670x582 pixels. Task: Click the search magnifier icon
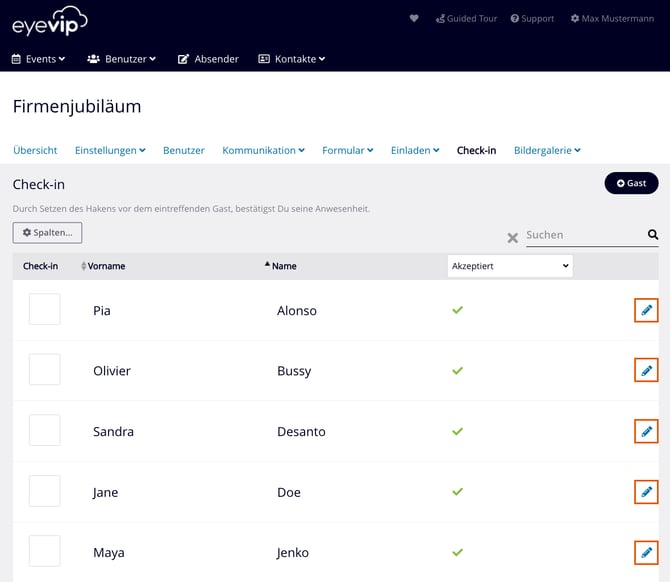coord(652,235)
